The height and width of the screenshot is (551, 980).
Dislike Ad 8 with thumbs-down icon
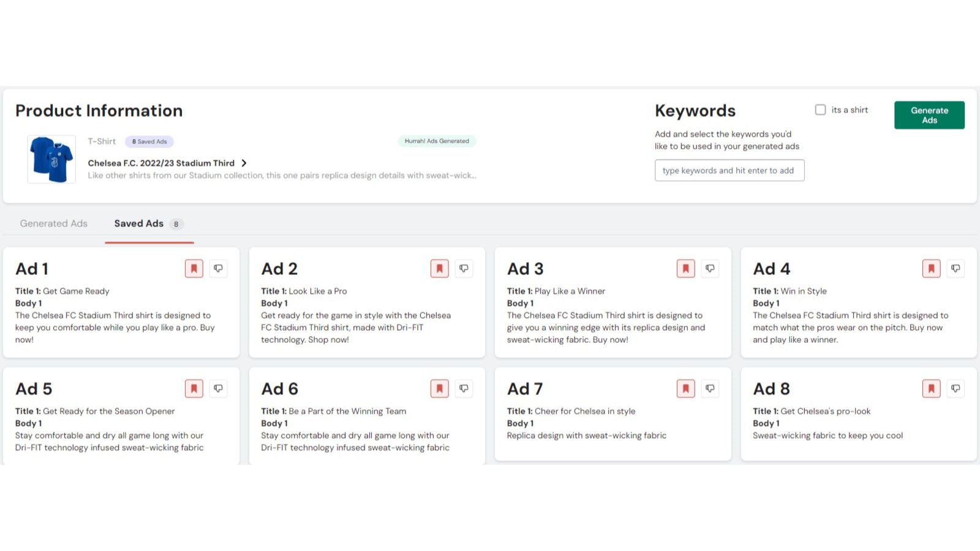point(956,389)
